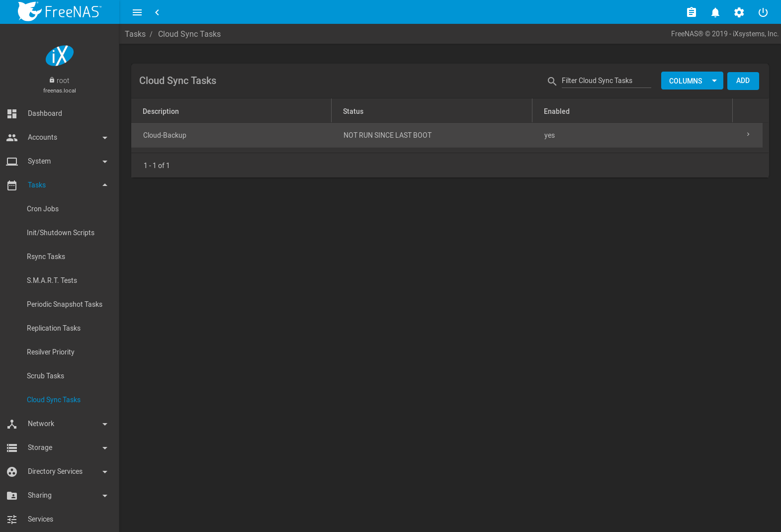Click the ADD button

pos(743,81)
